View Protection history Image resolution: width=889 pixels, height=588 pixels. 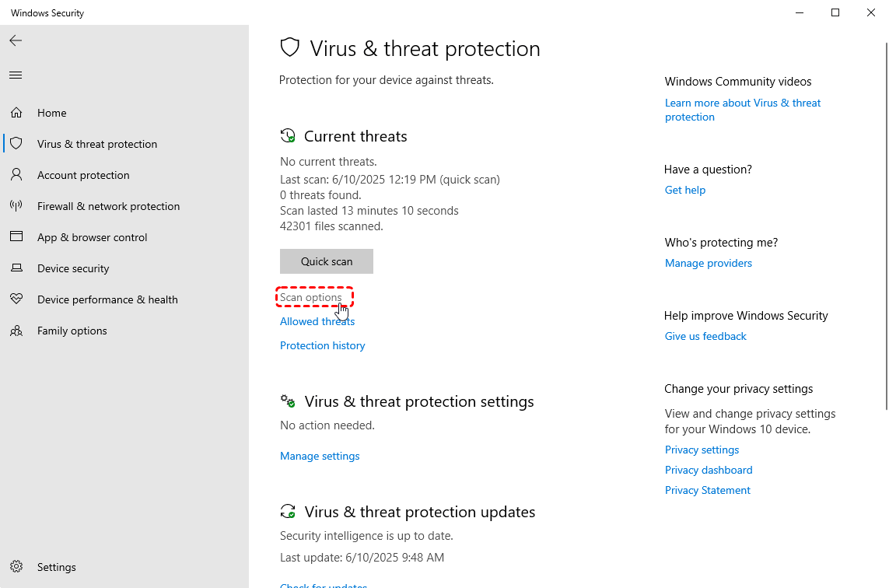click(x=323, y=345)
